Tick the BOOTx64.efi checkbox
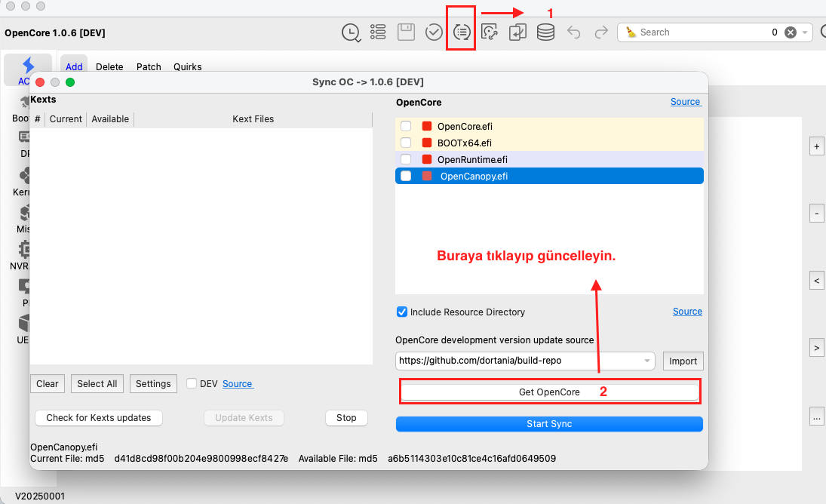This screenshot has width=826, height=504. tap(406, 143)
